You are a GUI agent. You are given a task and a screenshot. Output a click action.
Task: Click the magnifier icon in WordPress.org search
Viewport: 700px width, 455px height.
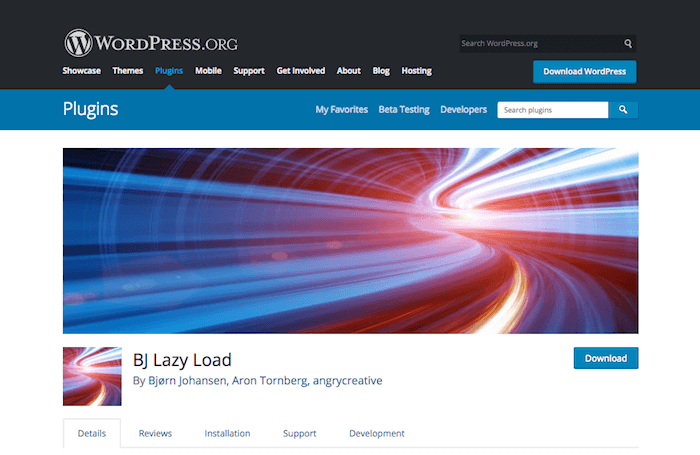point(628,43)
